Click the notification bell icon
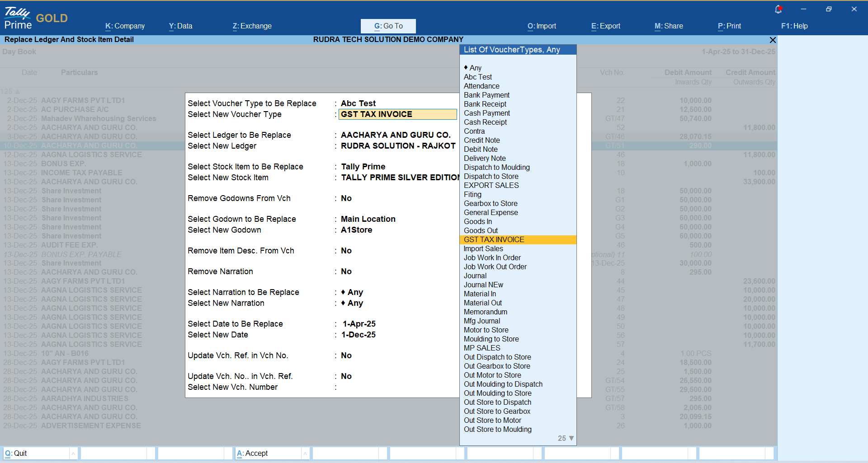This screenshot has height=463, width=868. (x=778, y=9)
